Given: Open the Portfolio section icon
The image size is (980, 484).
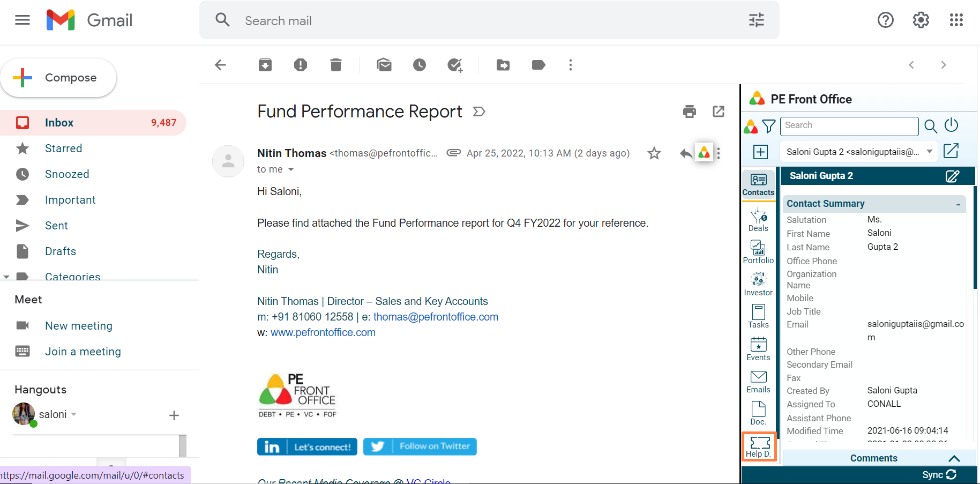Looking at the screenshot, I should [x=758, y=252].
